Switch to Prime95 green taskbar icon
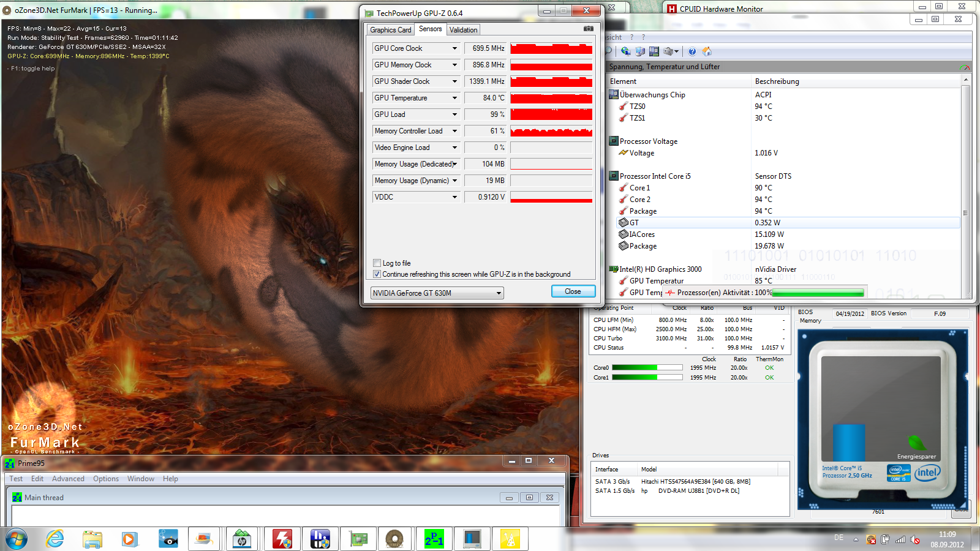Viewport: 980px width, 551px height. 434,539
